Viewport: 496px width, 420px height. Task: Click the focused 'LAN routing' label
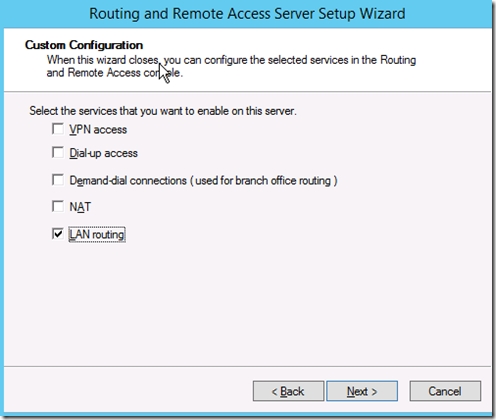97,235
